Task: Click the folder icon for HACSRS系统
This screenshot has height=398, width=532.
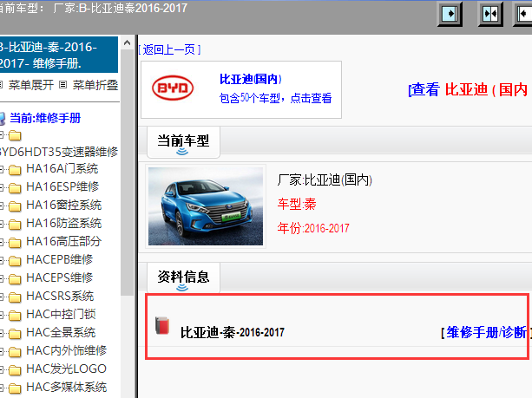Action: click(15, 297)
